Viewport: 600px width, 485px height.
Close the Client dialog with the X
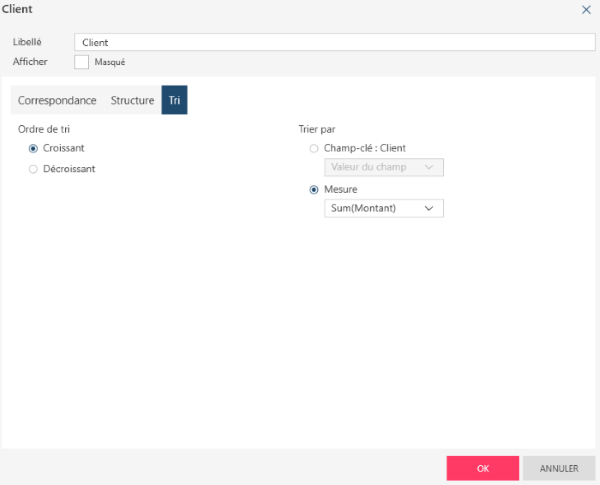pyautogui.click(x=586, y=9)
